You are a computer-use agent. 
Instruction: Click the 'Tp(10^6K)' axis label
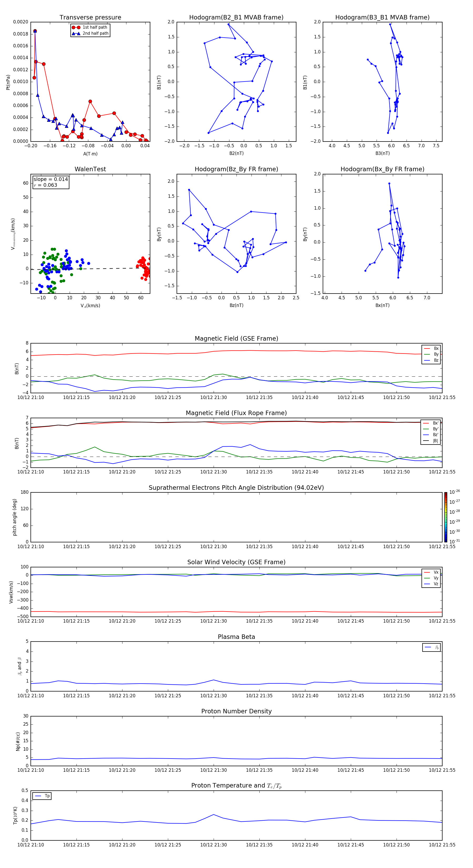pos(16,815)
